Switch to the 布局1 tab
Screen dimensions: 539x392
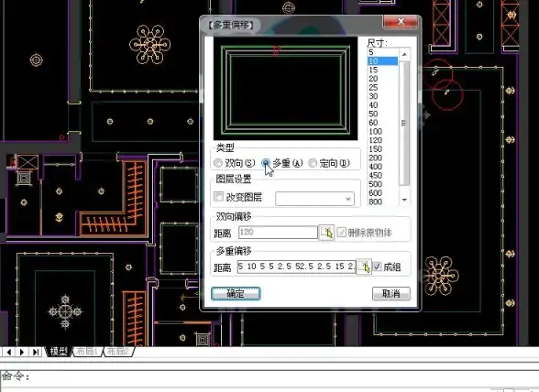click(x=86, y=351)
